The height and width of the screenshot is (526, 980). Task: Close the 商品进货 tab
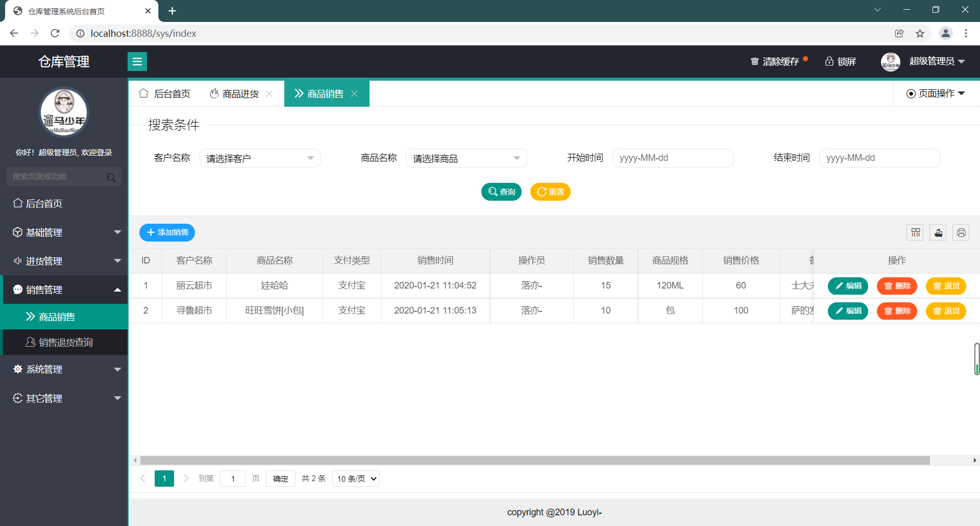[x=269, y=93]
